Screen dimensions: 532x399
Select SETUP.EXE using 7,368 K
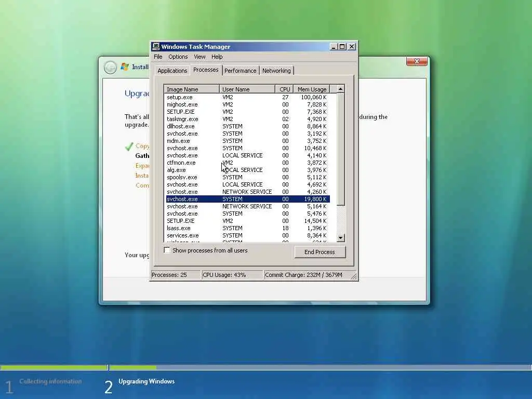tap(248, 112)
